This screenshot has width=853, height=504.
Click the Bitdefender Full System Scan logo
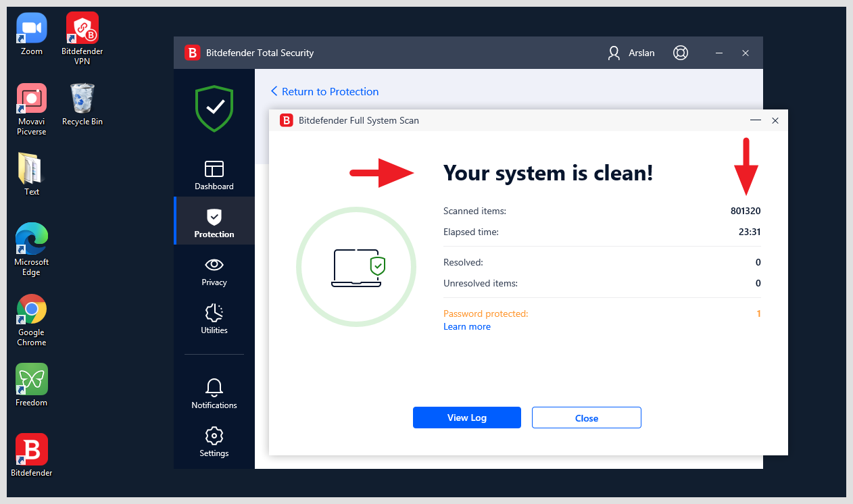click(287, 120)
